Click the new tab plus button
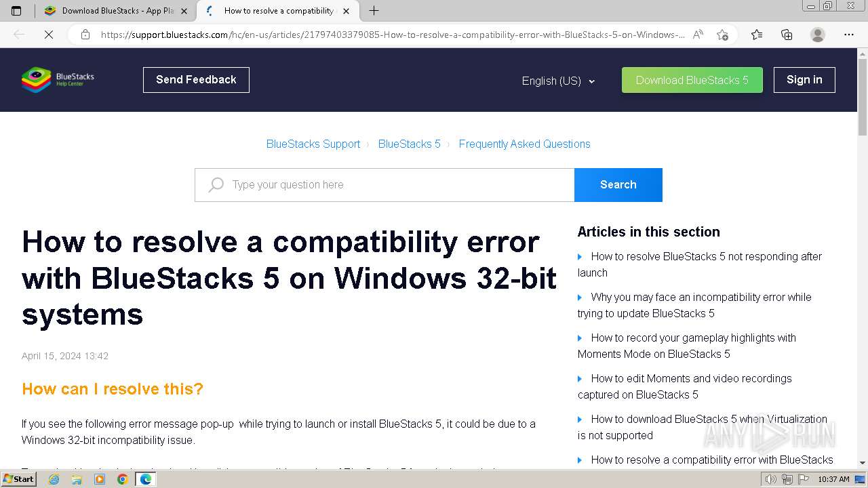 (374, 11)
